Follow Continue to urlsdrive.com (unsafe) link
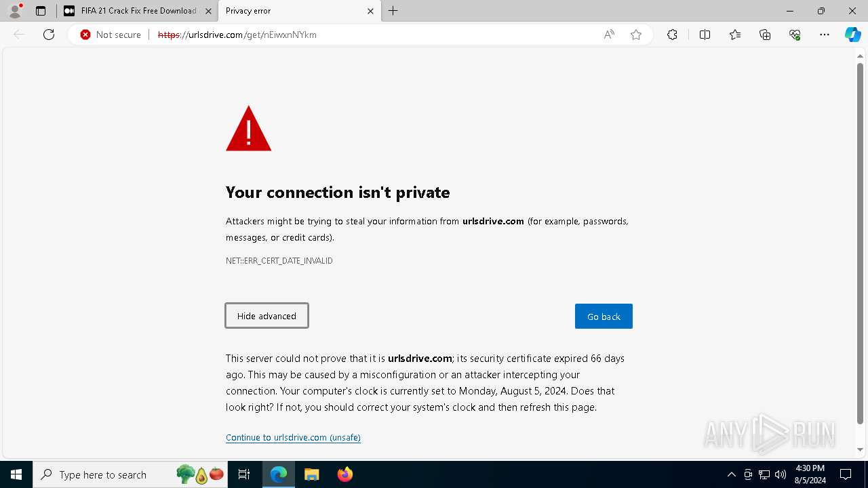 [293, 438]
